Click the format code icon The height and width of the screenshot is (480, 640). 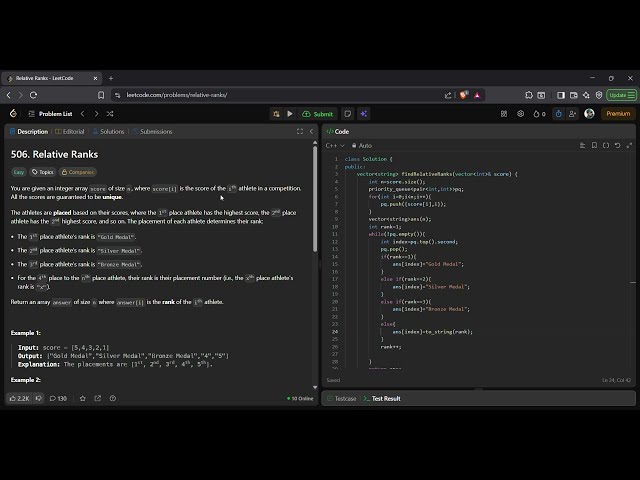pos(582,145)
